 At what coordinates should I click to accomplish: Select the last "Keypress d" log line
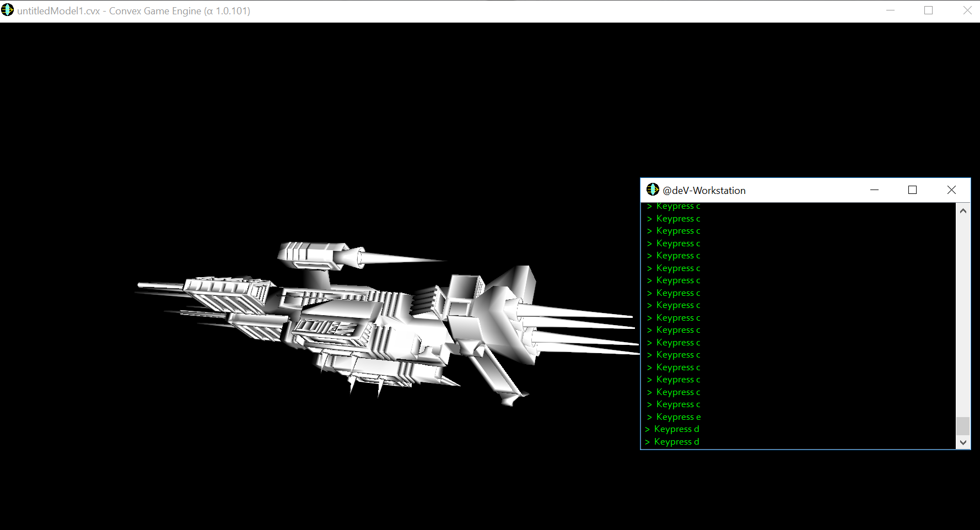pyautogui.click(x=676, y=442)
